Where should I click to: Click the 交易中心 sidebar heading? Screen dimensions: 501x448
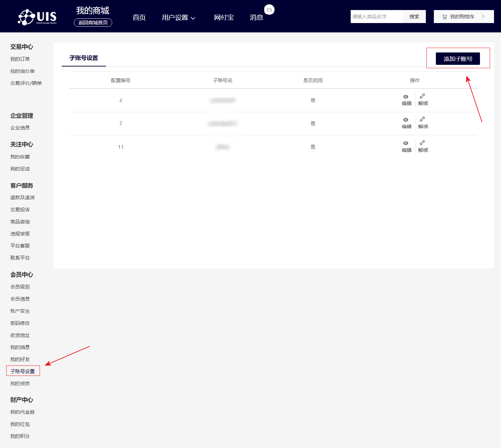pyautogui.click(x=22, y=47)
